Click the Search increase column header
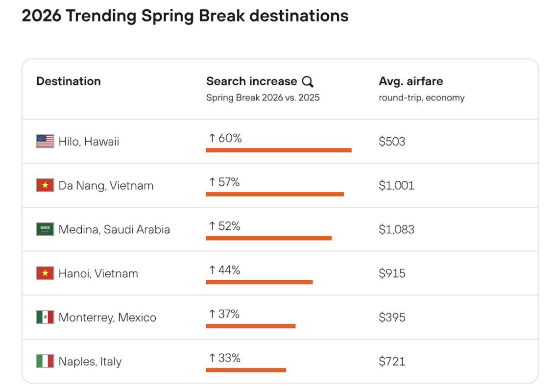Viewport: 554px width, 392px height. tap(252, 81)
